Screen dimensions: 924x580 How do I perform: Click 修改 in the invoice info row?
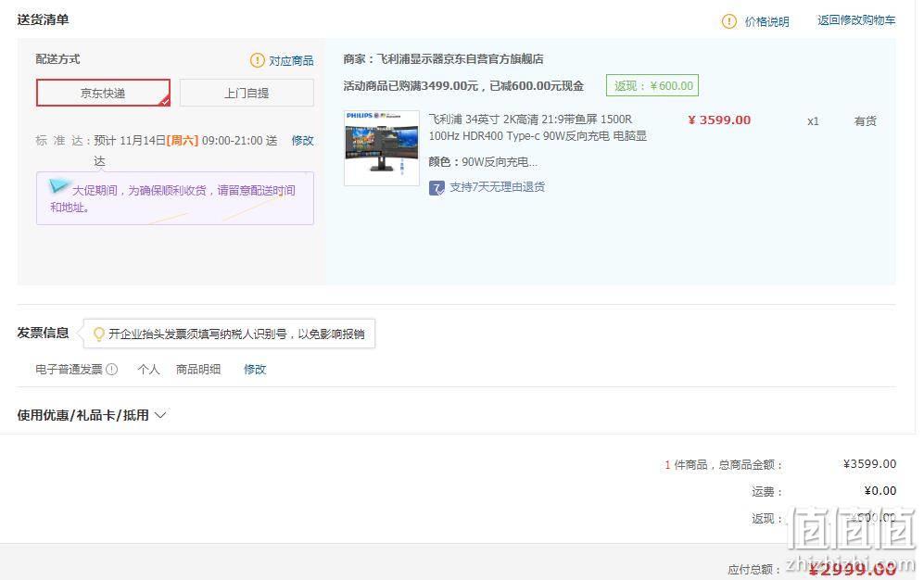[255, 369]
